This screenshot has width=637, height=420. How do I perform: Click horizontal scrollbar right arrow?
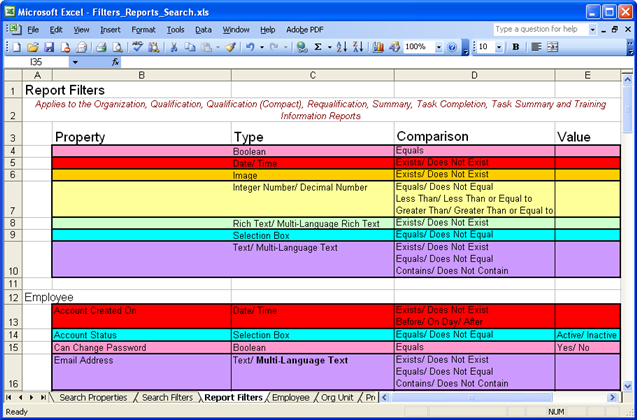tap(612, 398)
